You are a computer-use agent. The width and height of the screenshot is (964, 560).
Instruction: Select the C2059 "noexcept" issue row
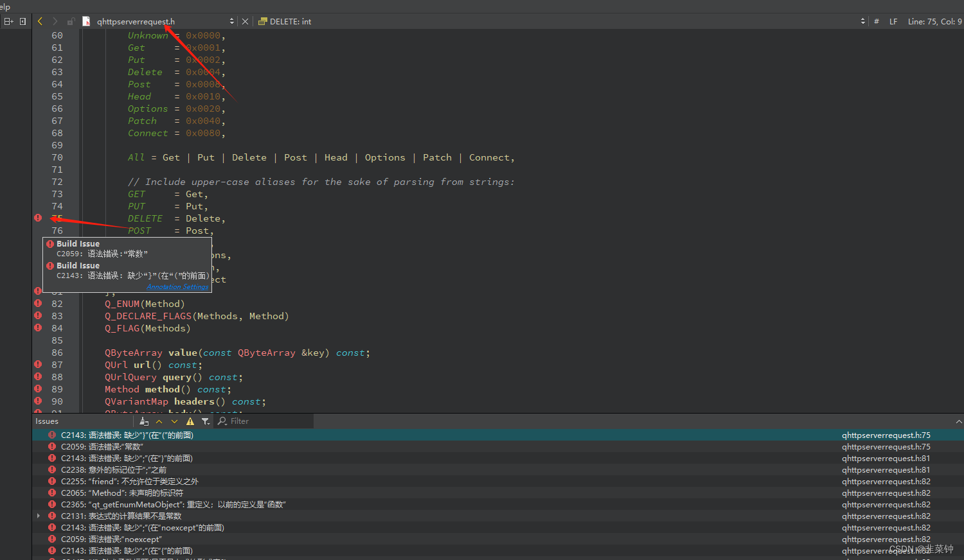[498, 539]
